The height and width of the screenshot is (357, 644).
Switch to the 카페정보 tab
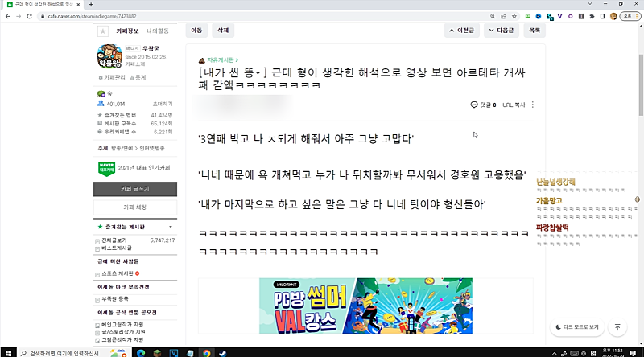[x=127, y=31]
